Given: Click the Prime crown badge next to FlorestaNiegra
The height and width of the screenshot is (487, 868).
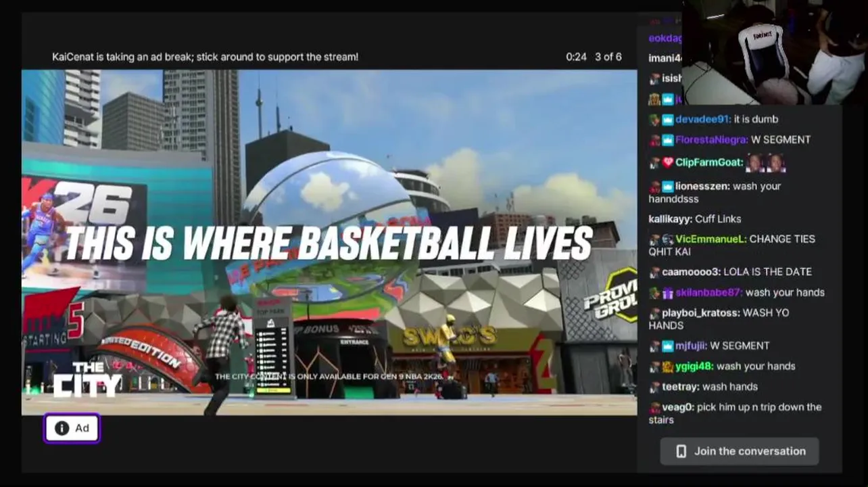Looking at the screenshot, I should coord(668,140).
